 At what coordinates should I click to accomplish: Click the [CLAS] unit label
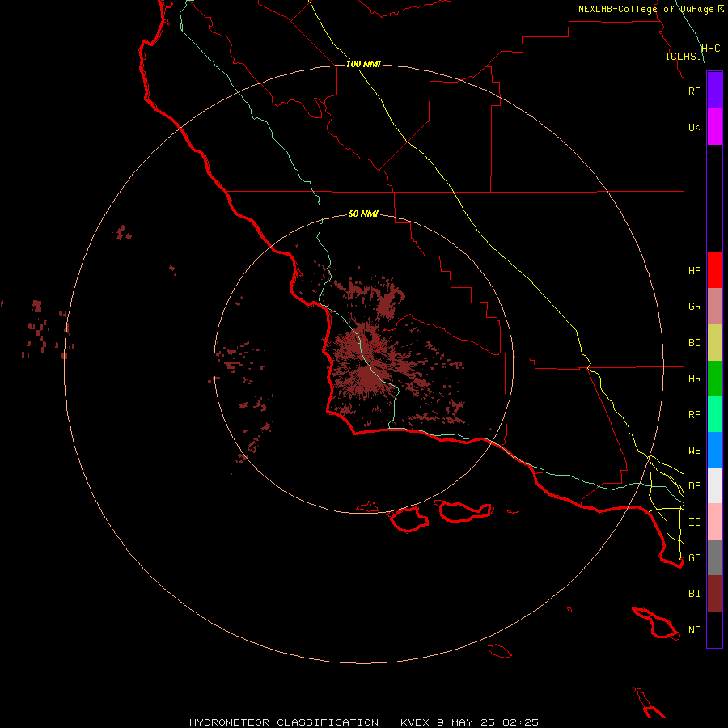click(684, 56)
